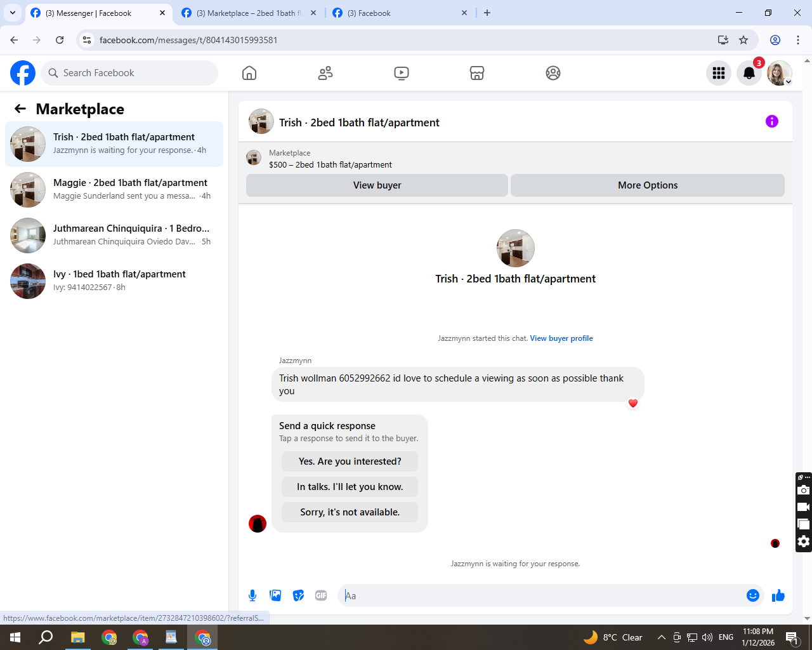Open Chrome three-dot menu

pyautogui.click(x=798, y=40)
